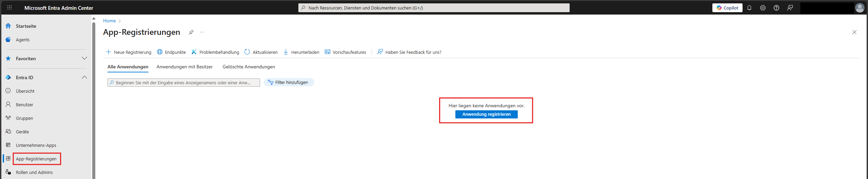
Task: Click Anwendung registrieren button
Action: pos(486,114)
